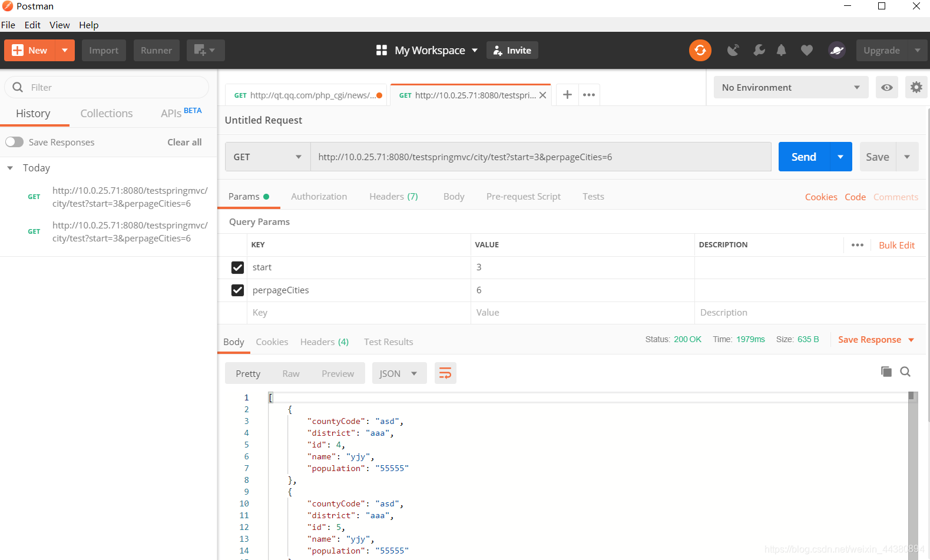Open the Upgrade dropdown arrow
Image resolution: width=930 pixels, height=560 pixels.
pos(918,50)
